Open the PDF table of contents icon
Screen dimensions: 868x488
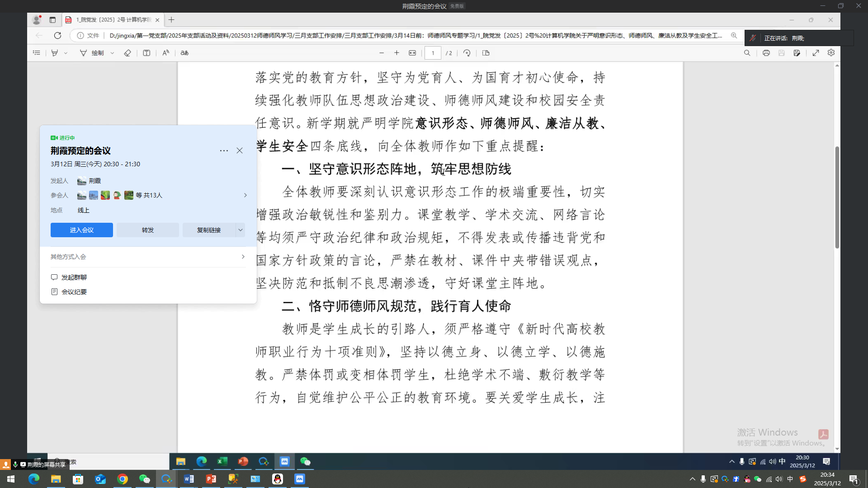tap(37, 53)
